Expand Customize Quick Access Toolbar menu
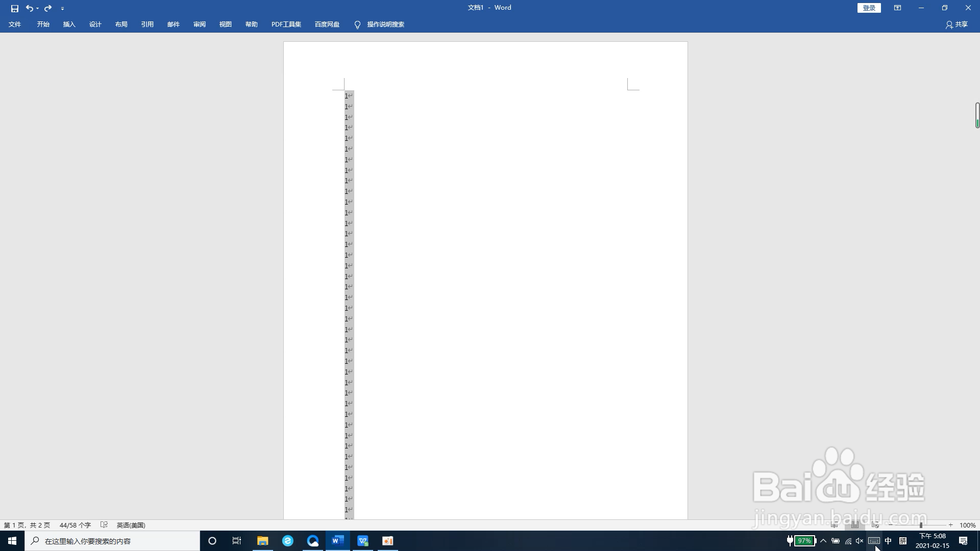The width and height of the screenshot is (980, 551). pos(62,9)
